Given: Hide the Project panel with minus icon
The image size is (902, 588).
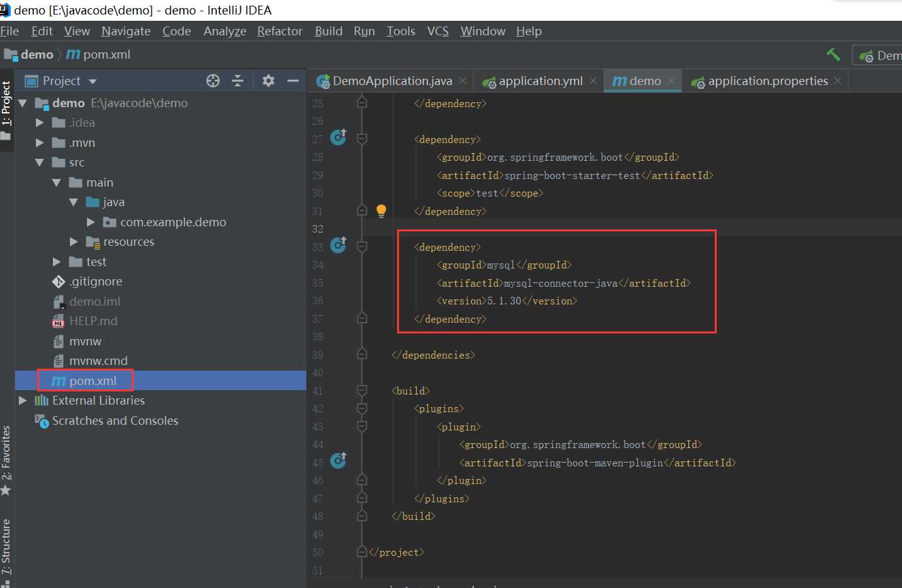Looking at the screenshot, I should [293, 81].
